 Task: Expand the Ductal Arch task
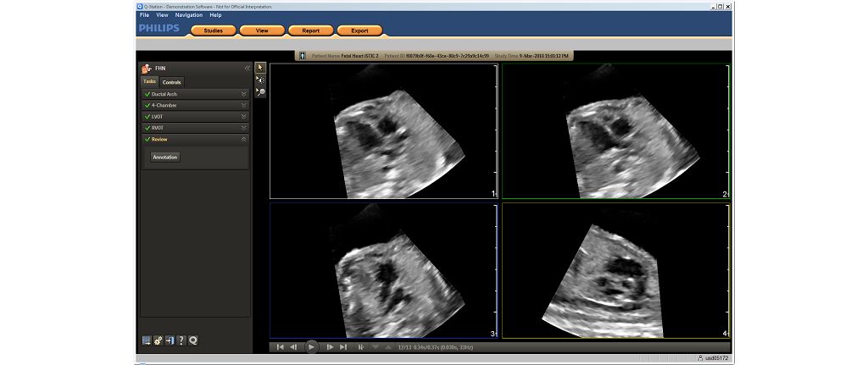[x=243, y=94]
